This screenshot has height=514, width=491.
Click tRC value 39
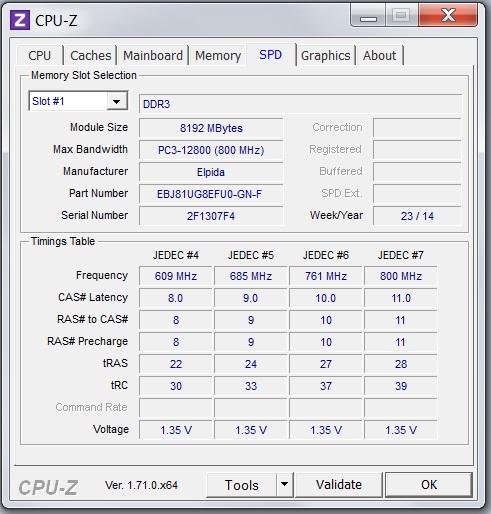pyautogui.click(x=401, y=386)
